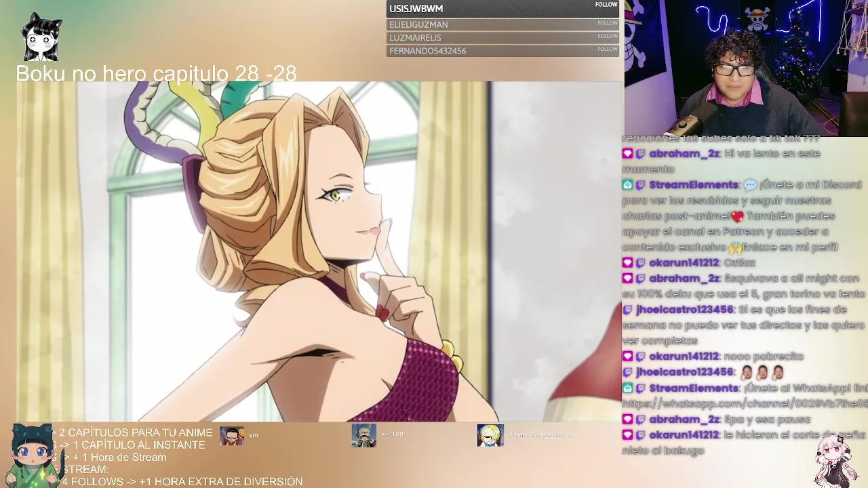Click FOLLOW label on ELIELIGUZMAN row
Screen dimensions: 868x488
click(x=608, y=23)
